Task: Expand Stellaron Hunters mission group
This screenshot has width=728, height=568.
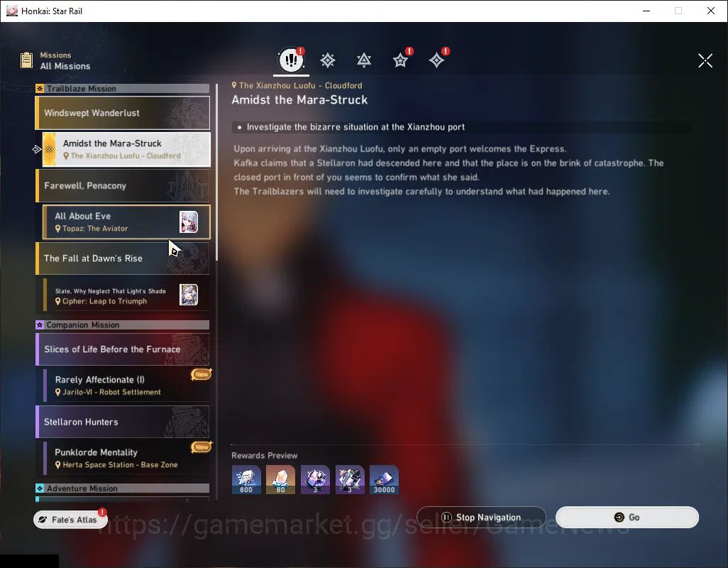Action: (123, 422)
